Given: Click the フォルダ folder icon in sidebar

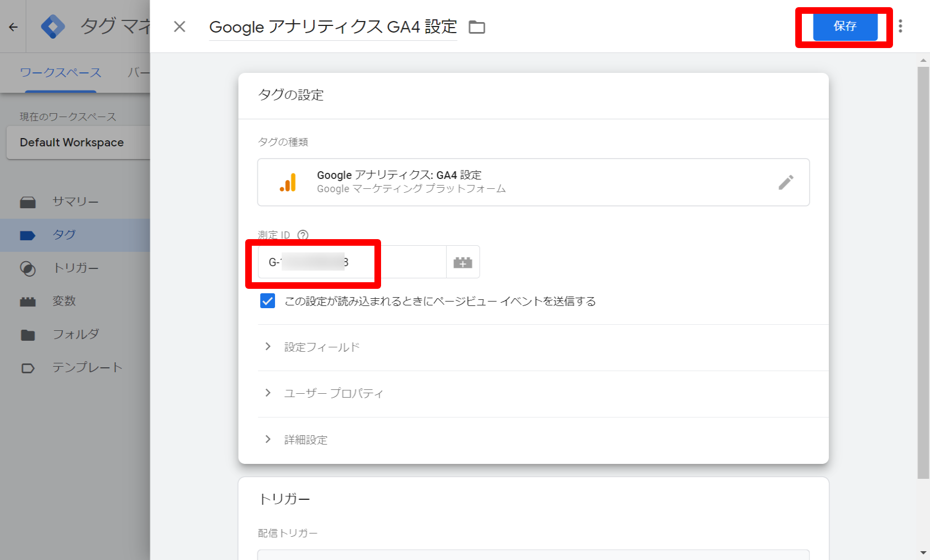Looking at the screenshot, I should (28, 335).
